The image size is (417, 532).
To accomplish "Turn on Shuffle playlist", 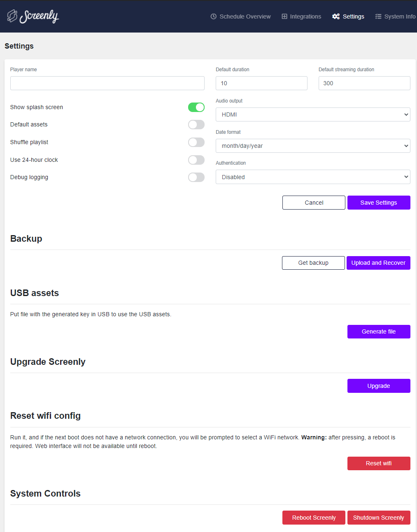I will [196, 142].
